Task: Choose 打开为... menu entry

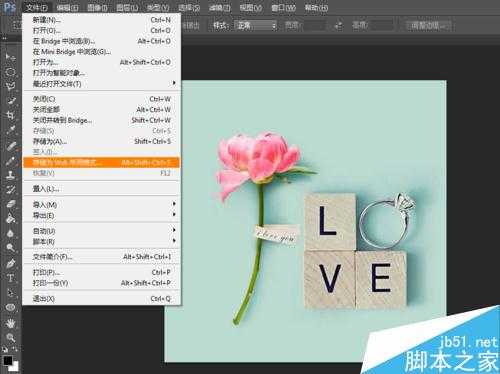Action: [102, 62]
